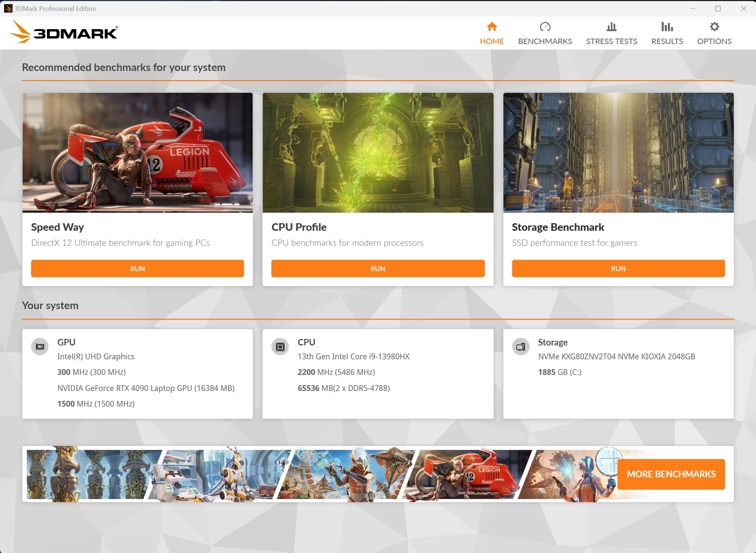
Task: Click the 3DMark title bar app icon
Action: coord(8,8)
